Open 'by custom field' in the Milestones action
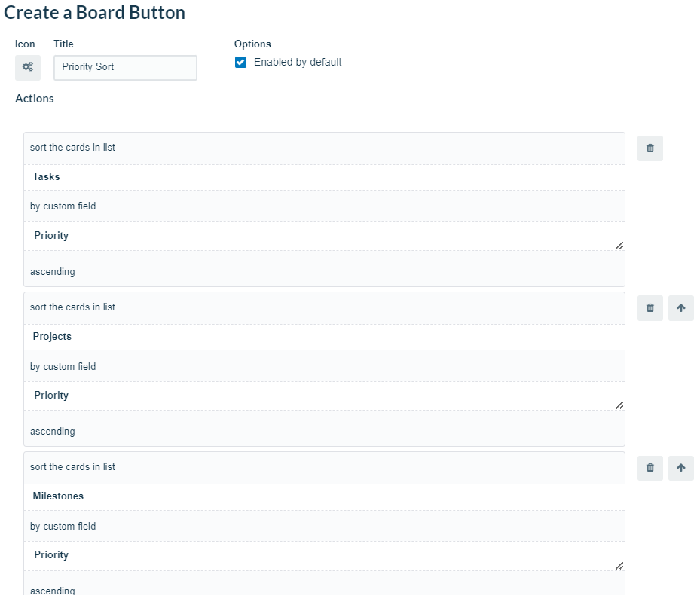 (324, 526)
